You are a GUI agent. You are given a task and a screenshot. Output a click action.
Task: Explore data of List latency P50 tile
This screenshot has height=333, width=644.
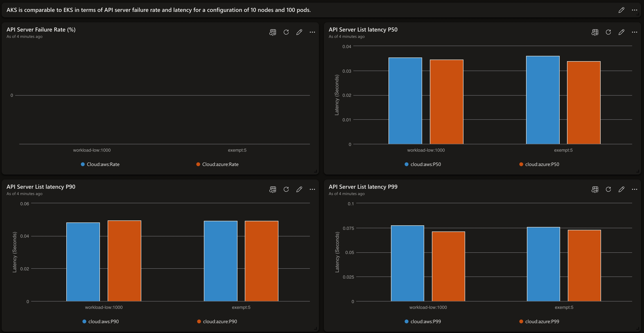[595, 32]
